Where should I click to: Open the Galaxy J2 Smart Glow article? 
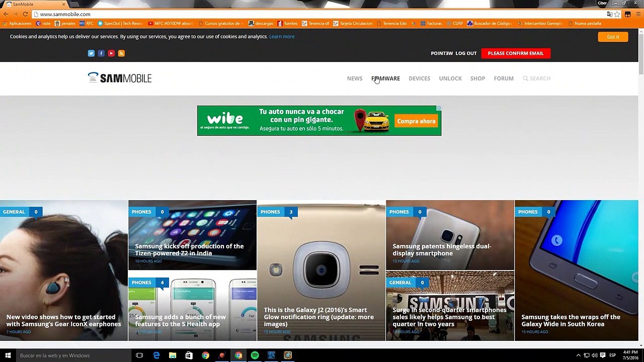click(319, 317)
